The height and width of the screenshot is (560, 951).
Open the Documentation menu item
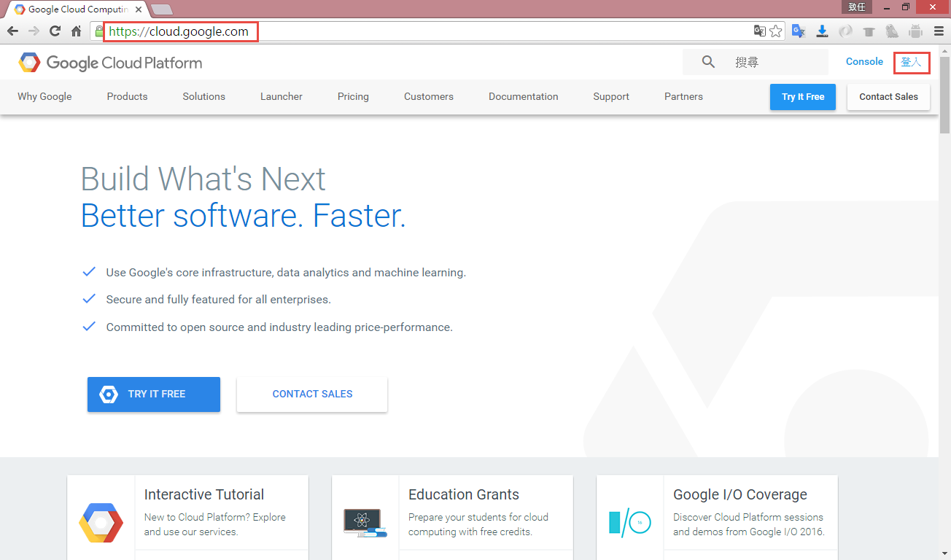point(524,96)
